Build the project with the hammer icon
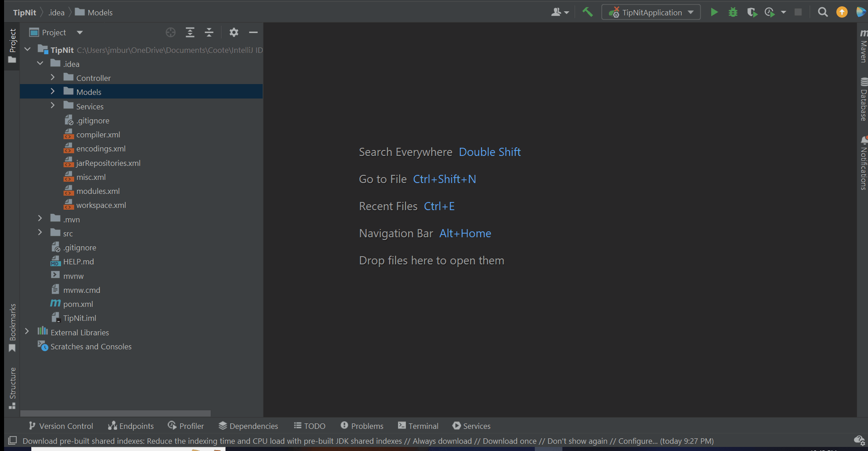This screenshot has width=868, height=451. pos(588,12)
